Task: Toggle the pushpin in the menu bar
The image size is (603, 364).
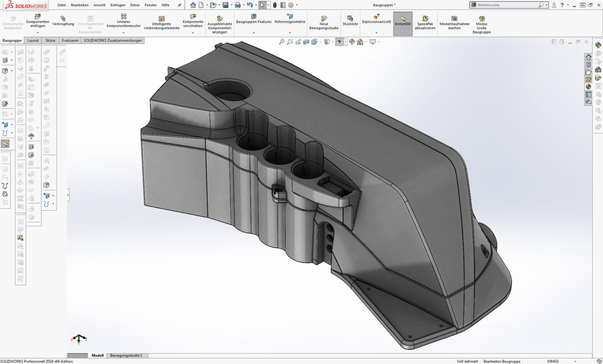Action: tap(179, 5)
